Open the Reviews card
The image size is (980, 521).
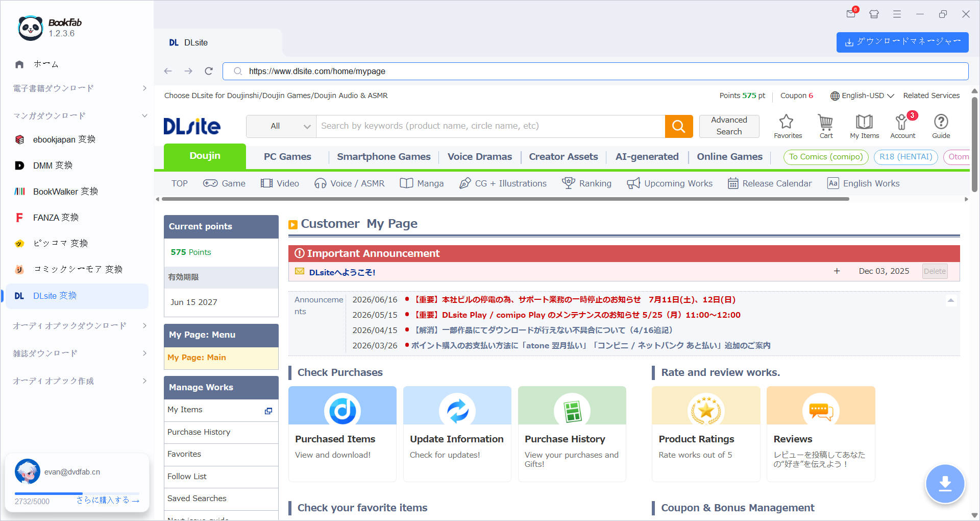(x=821, y=434)
